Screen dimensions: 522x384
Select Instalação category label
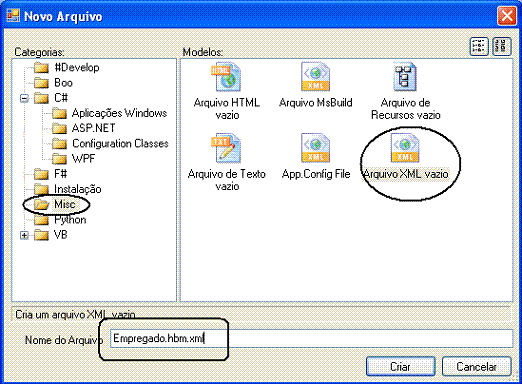coord(78,189)
